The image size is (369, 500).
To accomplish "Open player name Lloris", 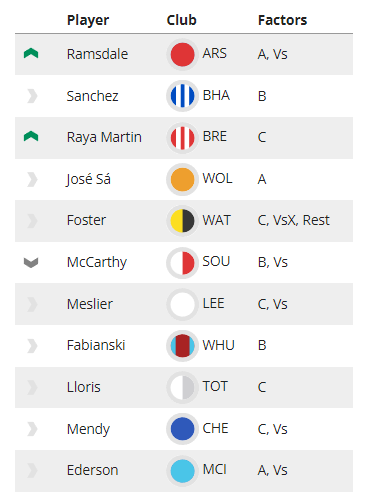I will (84, 387).
